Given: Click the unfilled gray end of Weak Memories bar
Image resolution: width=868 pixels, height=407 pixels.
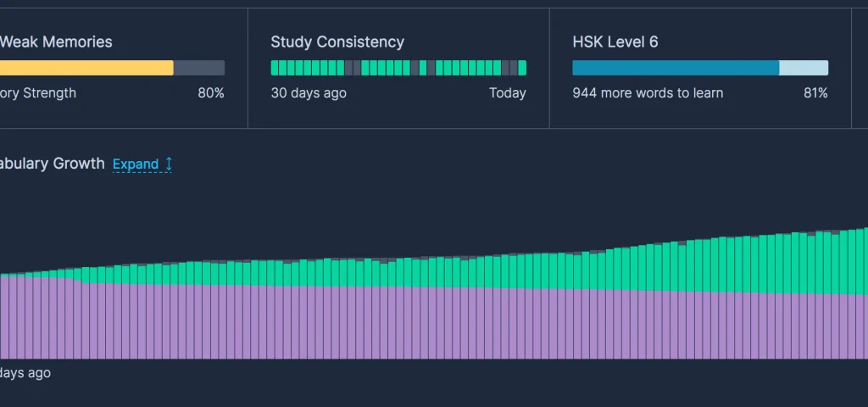Looking at the screenshot, I should point(199,68).
